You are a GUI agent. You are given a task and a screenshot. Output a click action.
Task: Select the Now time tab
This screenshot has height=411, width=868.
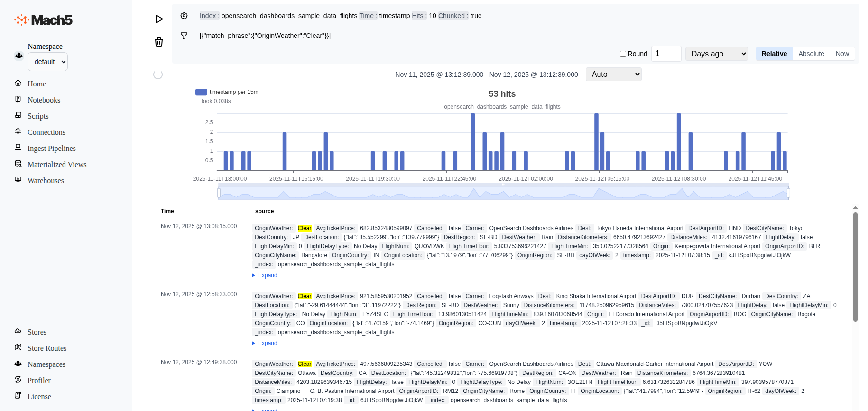(x=842, y=54)
